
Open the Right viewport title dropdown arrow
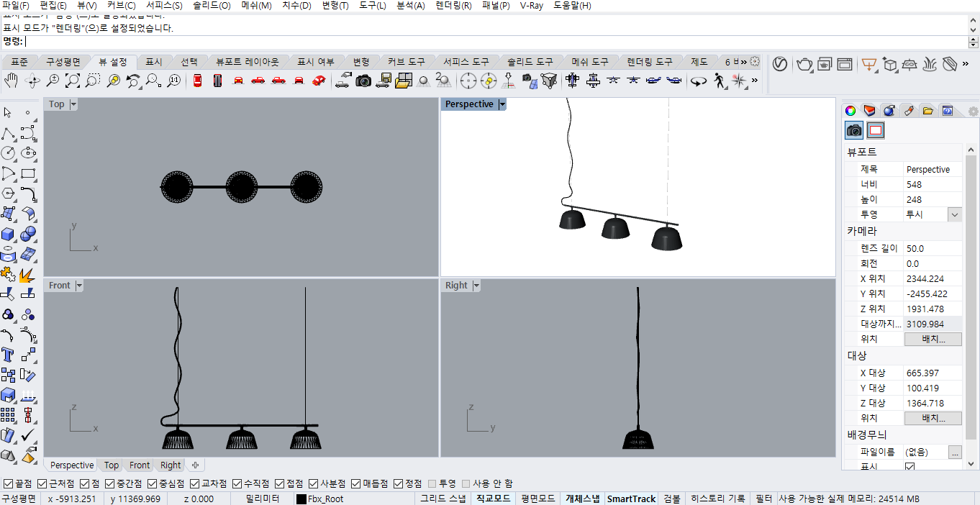pyautogui.click(x=476, y=286)
